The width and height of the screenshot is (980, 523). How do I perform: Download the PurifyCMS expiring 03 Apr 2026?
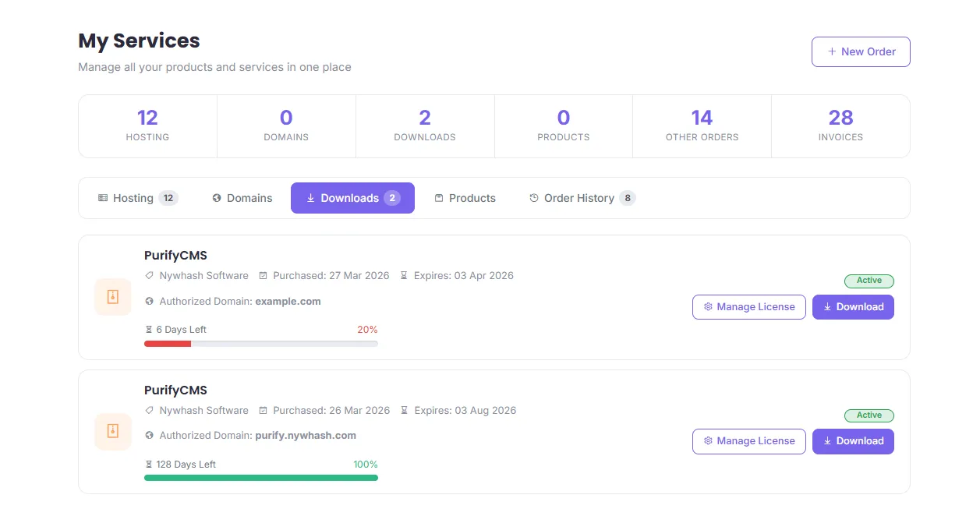853,307
